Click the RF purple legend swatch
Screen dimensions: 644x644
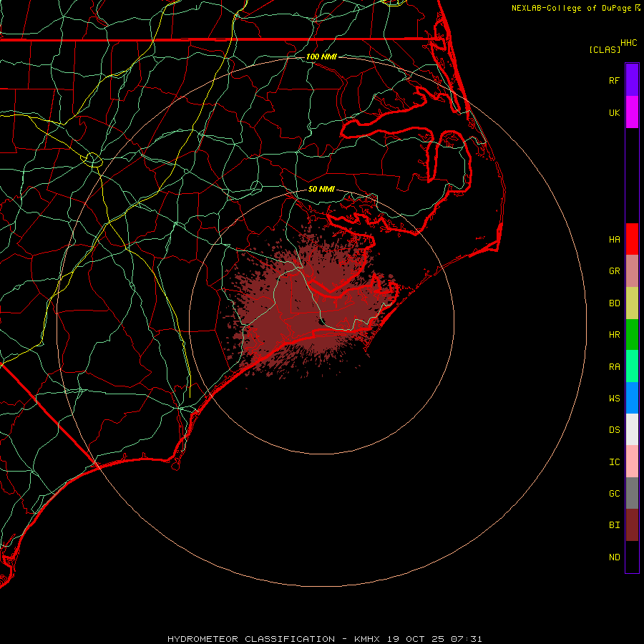click(x=632, y=80)
